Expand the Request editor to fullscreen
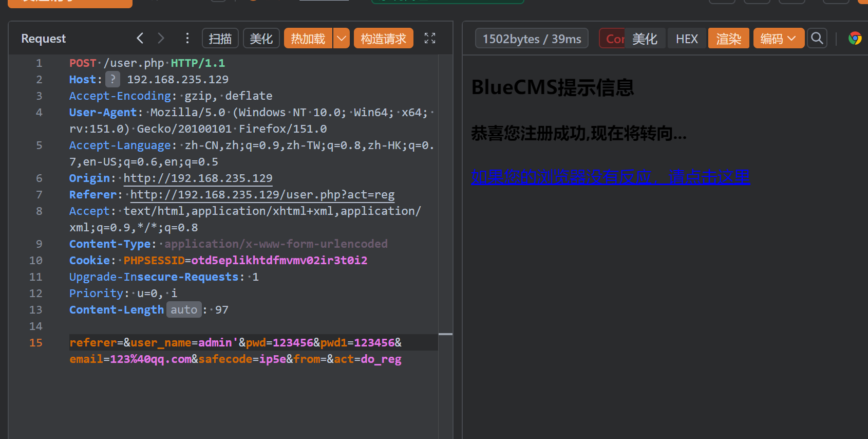The image size is (868, 439). pos(430,38)
